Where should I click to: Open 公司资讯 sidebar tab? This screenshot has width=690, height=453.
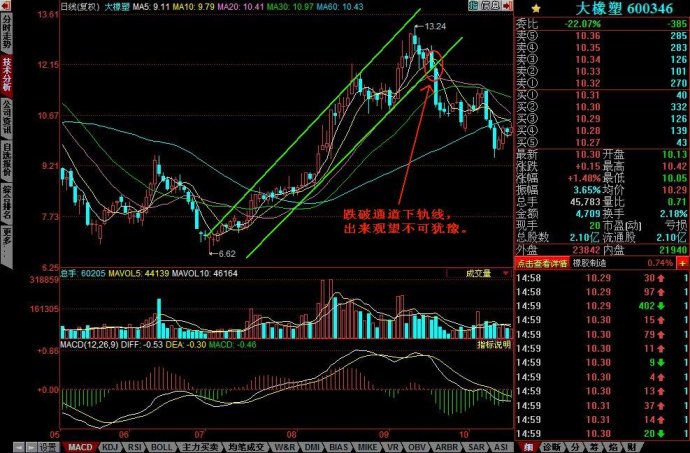tap(7, 117)
